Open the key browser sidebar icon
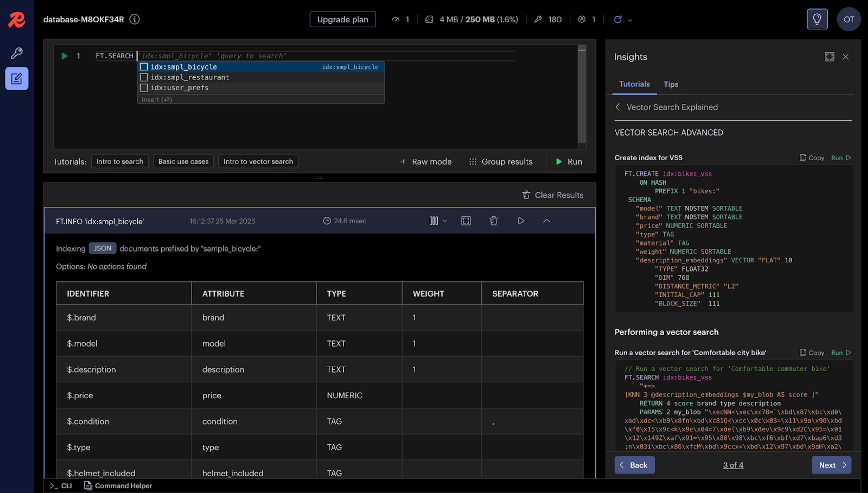 pyautogui.click(x=17, y=53)
